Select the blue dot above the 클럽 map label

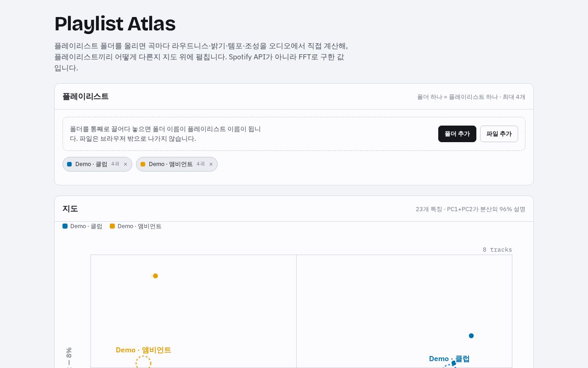[471, 336]
